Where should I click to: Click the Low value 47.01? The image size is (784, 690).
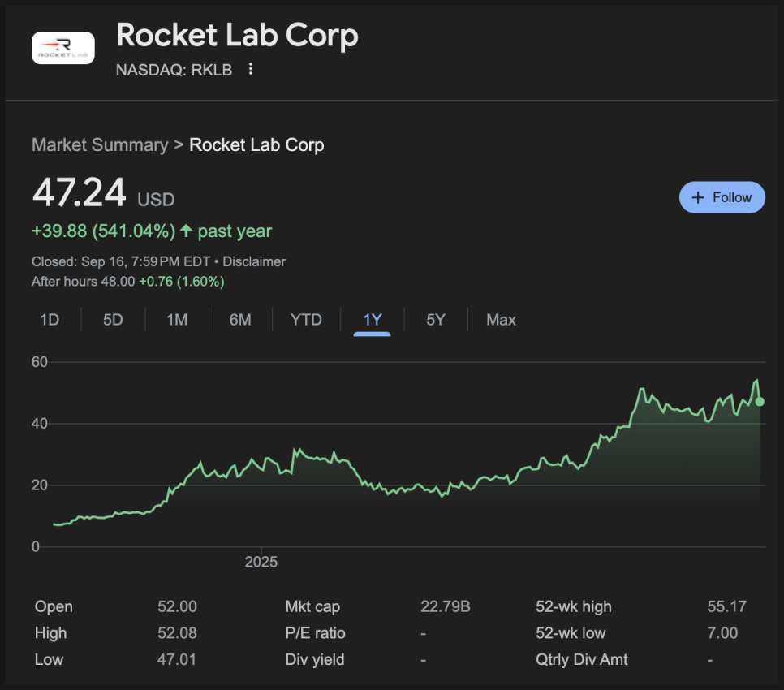click(x=176, y=659)
